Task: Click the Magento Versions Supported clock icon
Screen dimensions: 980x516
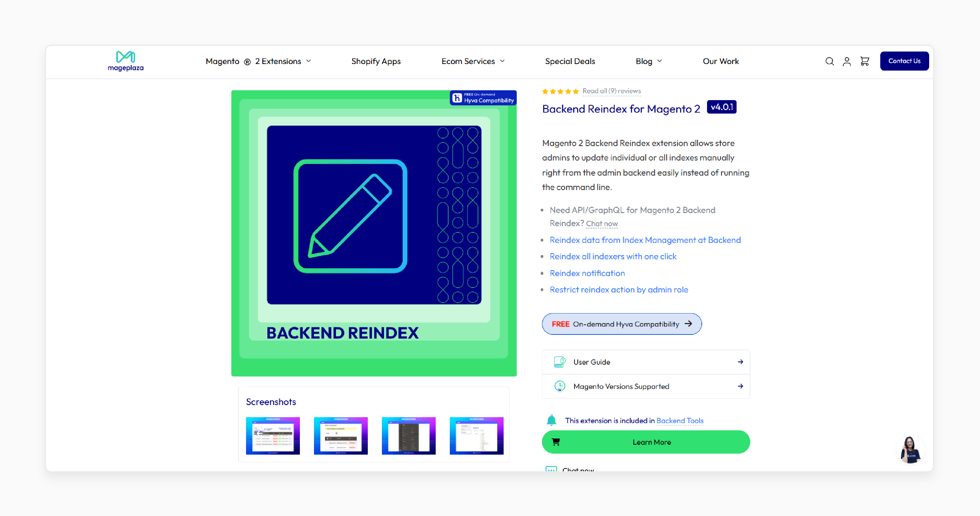Action: (x=559, y=386)
